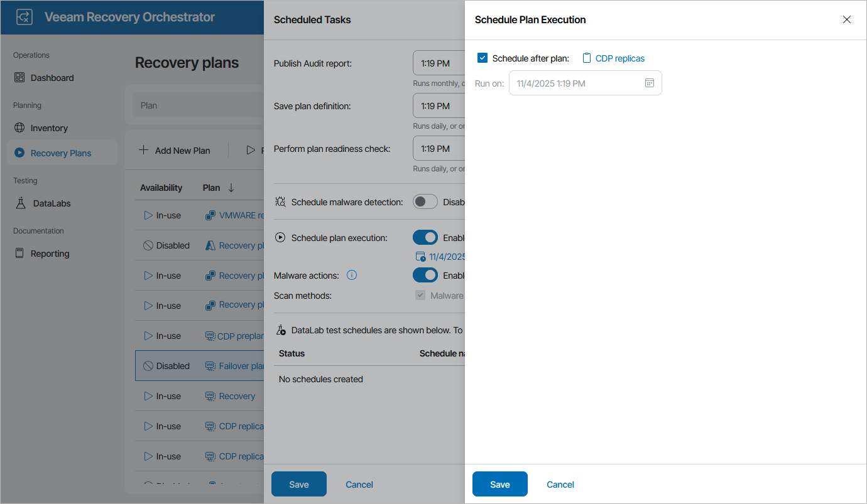The image size is (867, 504).
Task: Open Recovery Plans in the sidebar
Action: point(60,153)
